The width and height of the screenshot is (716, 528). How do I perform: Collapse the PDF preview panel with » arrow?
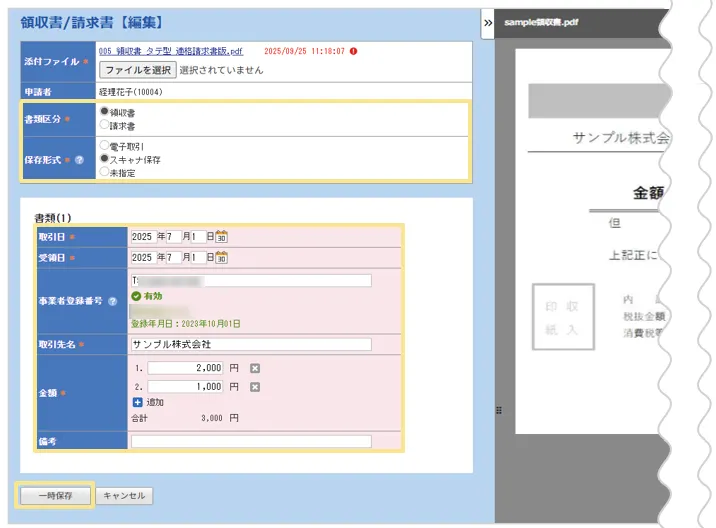pyautogui.click(x=487, y=22)
